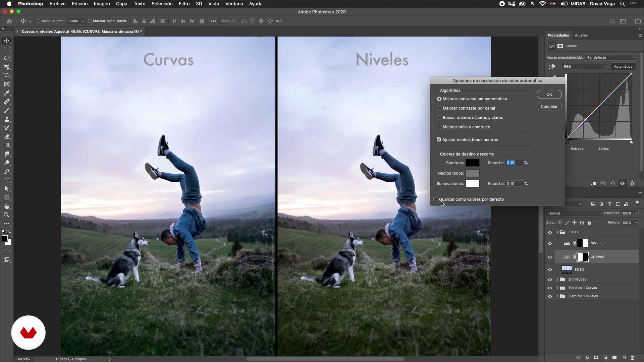Select the Pen tool

click(7, 171)
